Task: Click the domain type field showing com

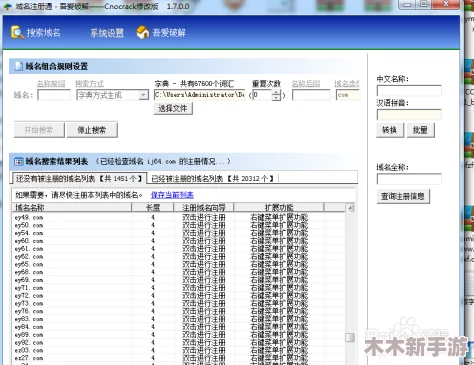Action: 348,95
